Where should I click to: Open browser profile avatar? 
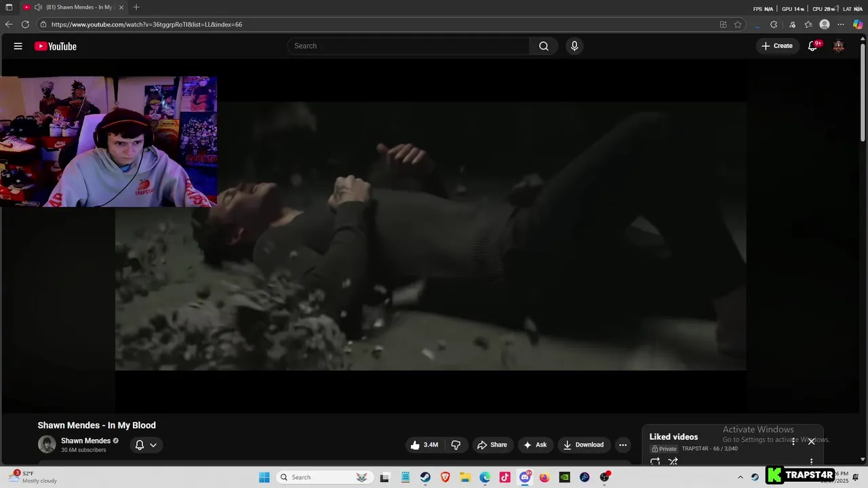(x=825, y=24)
